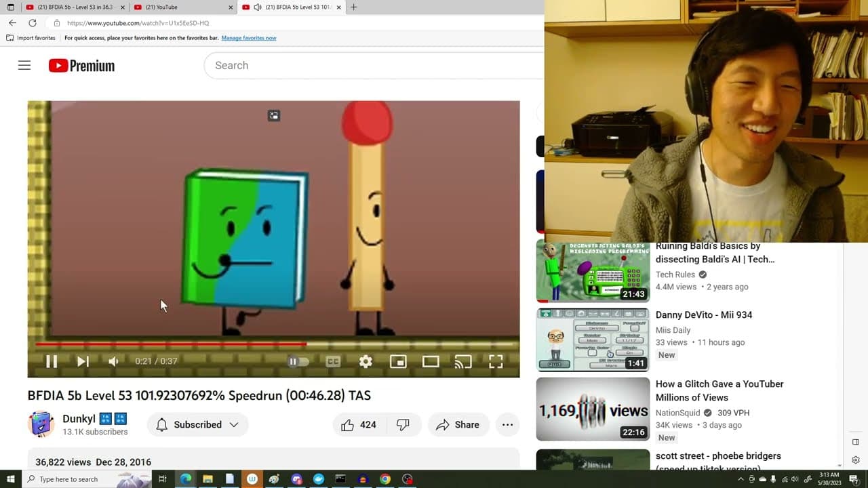Open the Danny DeVito Mii 934 thumbnail

(593, 340)
